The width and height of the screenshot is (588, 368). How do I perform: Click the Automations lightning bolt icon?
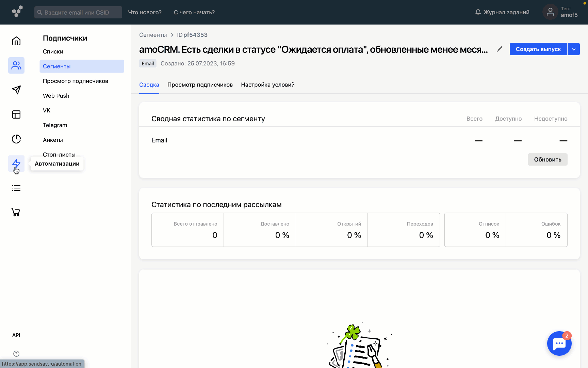[x=16, y=164]
